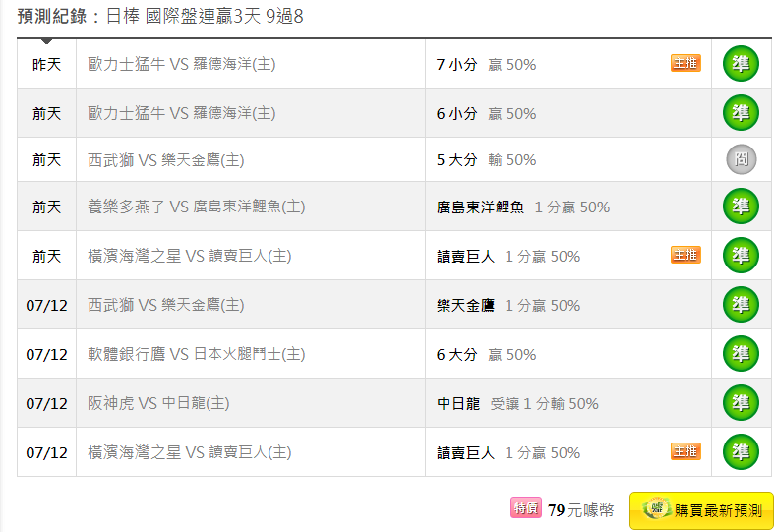
Task: Click green 準 icon in 阪神虎 VS 中日龍 row
Action: [741, 403]
